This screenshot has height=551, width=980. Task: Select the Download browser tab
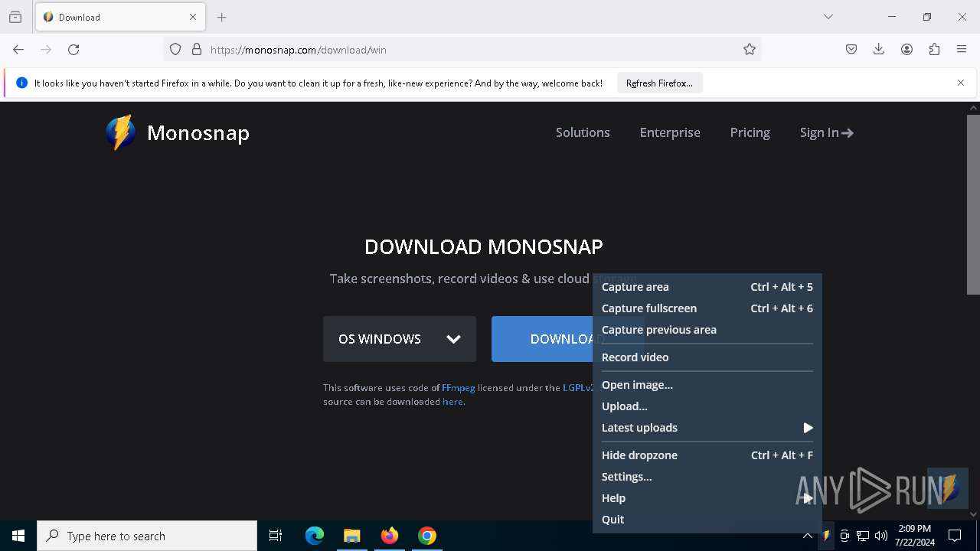click(119, 17)
